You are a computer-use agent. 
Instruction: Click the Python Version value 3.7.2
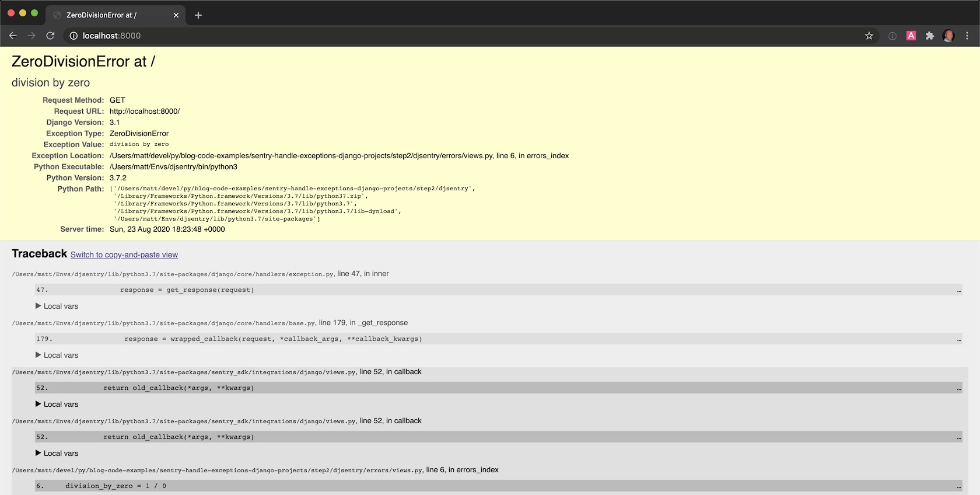(118, 178)
